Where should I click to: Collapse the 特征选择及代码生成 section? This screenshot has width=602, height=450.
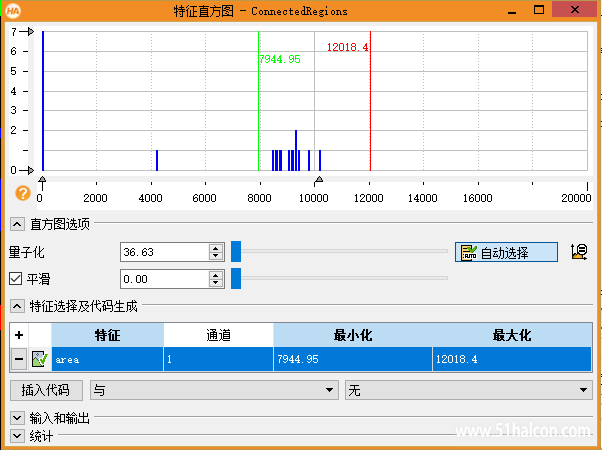17,306
